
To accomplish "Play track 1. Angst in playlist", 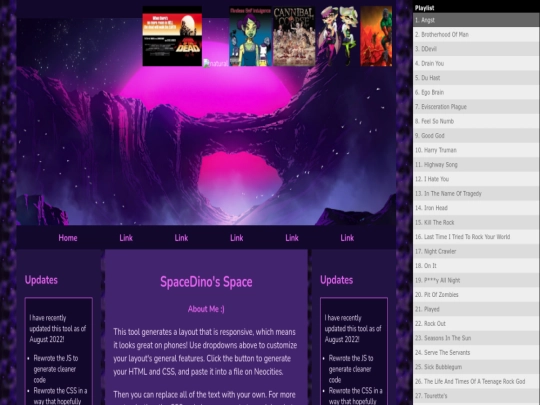I will coord(476,20).
